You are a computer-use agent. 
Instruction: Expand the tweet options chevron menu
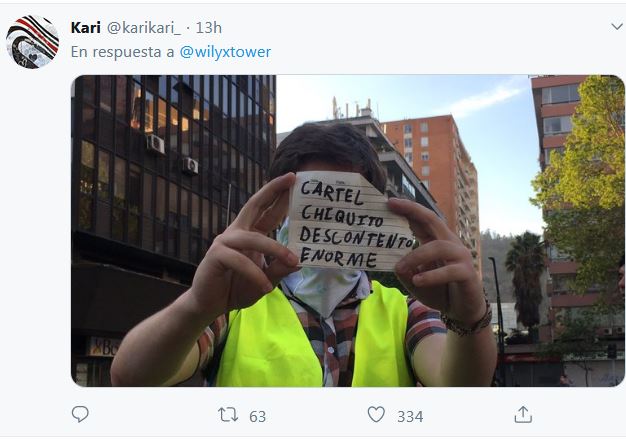click(617, 27)
